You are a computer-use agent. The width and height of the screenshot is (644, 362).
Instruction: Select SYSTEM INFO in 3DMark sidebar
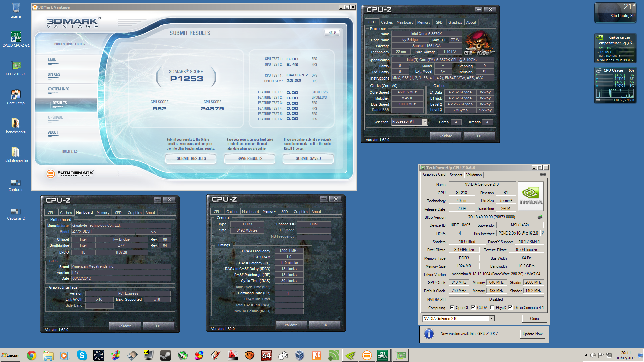tap(59, 89)
